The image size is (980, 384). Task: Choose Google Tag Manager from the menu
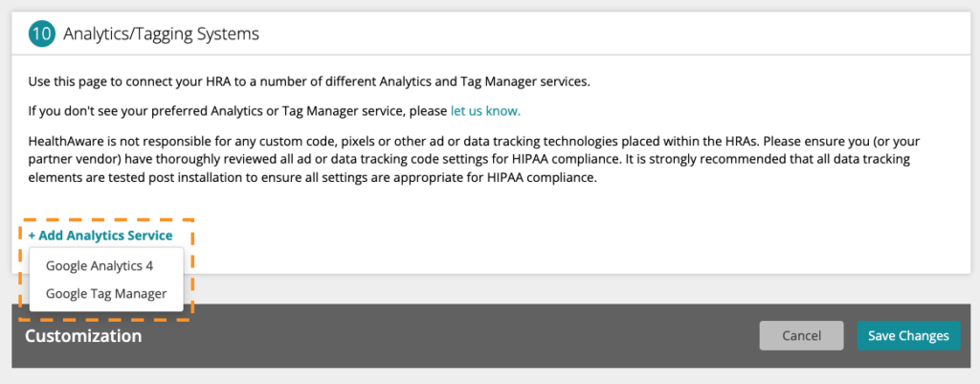pyautogui.click(x=106, y=293)
